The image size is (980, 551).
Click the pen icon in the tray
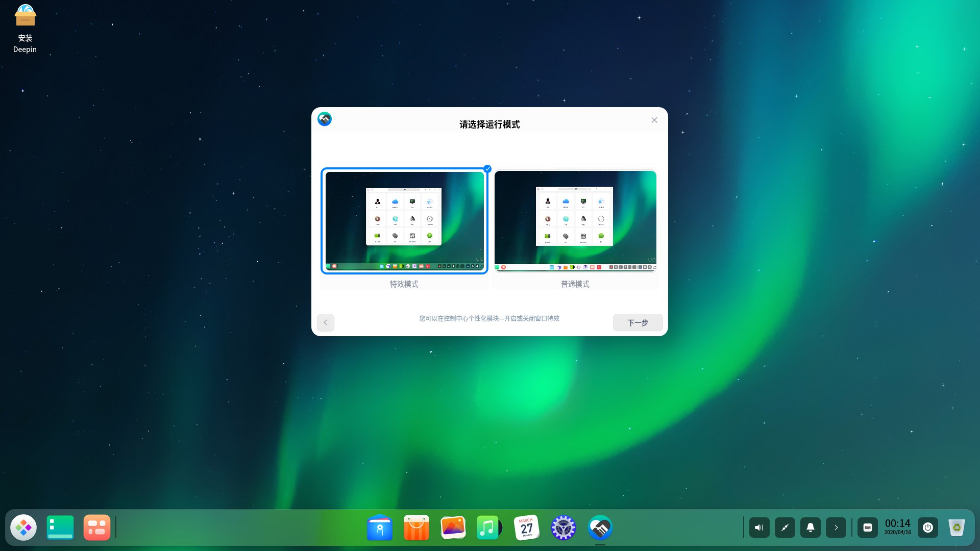point(785,528)
